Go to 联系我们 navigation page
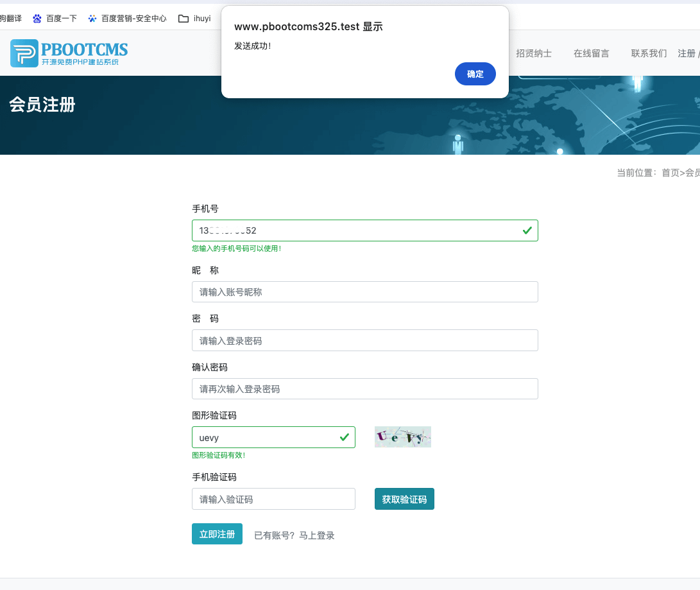Viewport: 700px width, 590px height. 649,53
